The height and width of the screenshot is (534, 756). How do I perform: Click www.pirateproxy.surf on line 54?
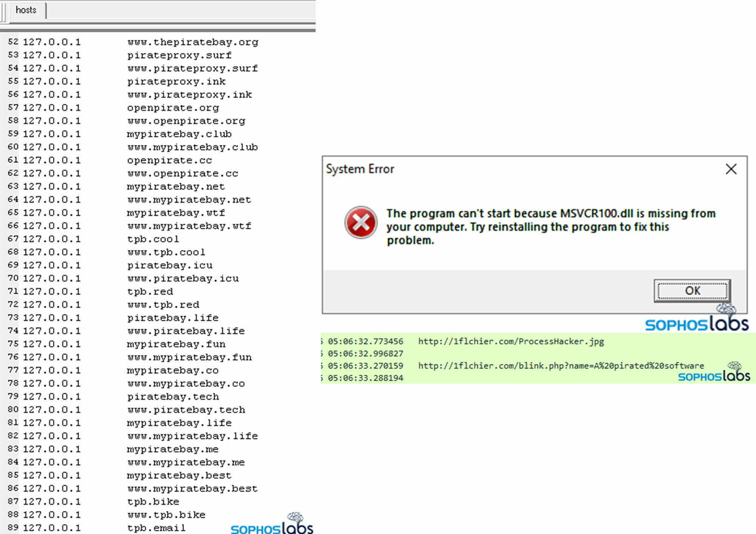point(193,68)
